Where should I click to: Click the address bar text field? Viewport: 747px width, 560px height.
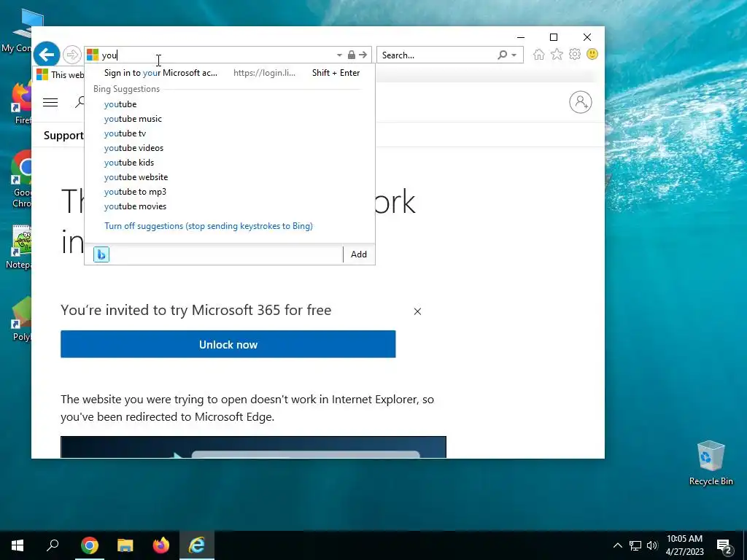[x=217, y=55]
